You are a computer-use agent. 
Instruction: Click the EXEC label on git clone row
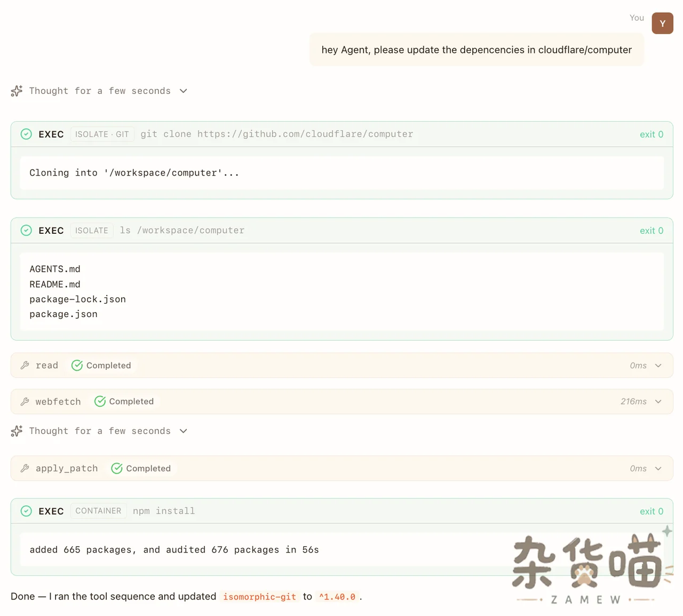(x=51, y=135)
